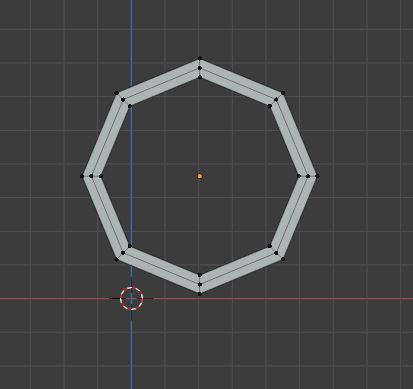Select the topmost outer vertex of ring
This screenshot has width=413, height=389.
pos(200,58)
